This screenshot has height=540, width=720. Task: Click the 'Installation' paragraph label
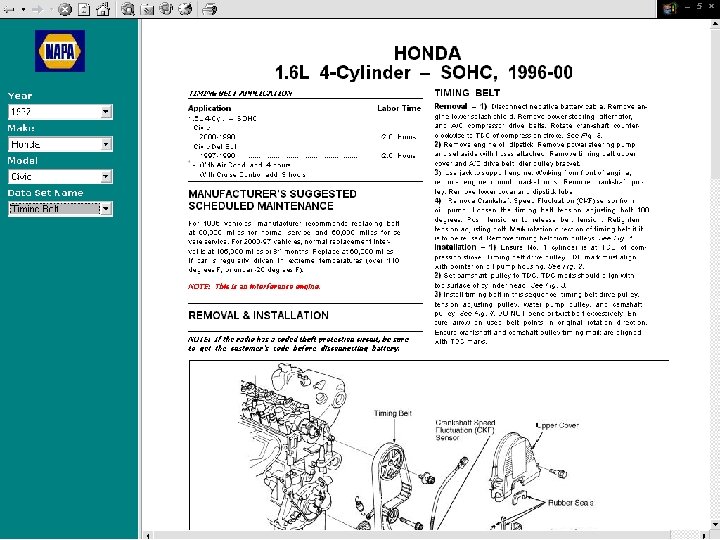pos(455,247)
